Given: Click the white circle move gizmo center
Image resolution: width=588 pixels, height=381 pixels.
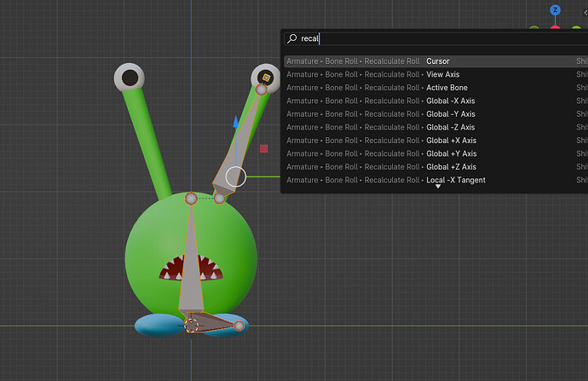Looking at the screenshot, I should tap(235, 176).
